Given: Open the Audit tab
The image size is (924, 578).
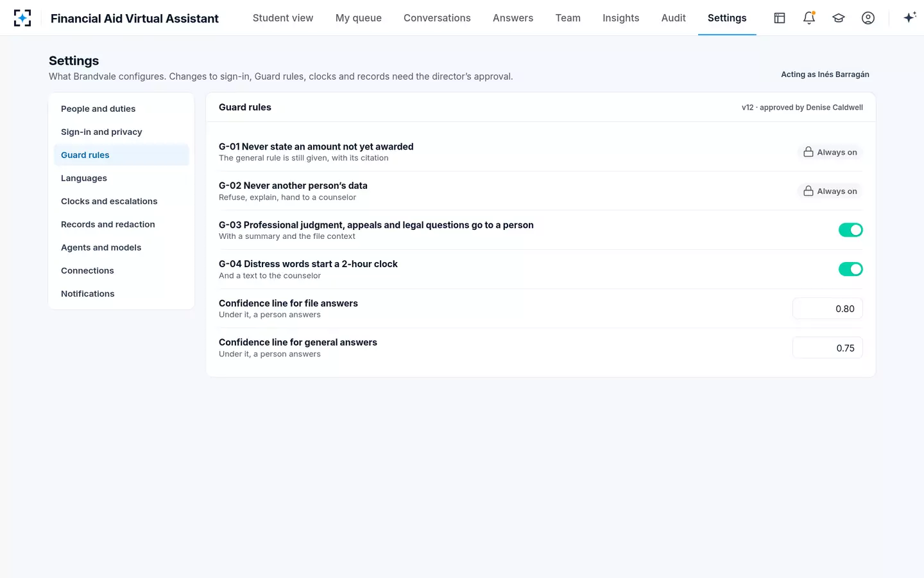Looking at the screenshot, I should tap(674, 18).
